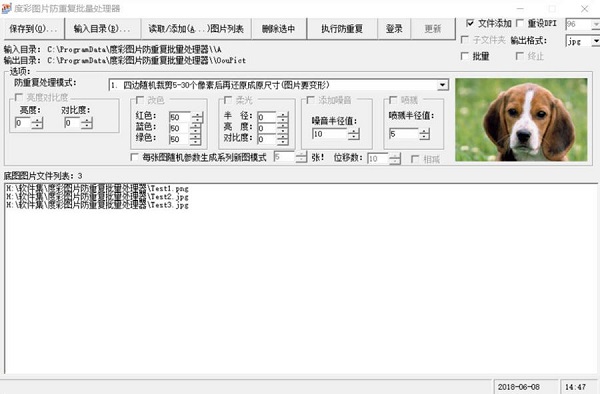
Task: Click the application icon in title bar
Action: (7, 8)
